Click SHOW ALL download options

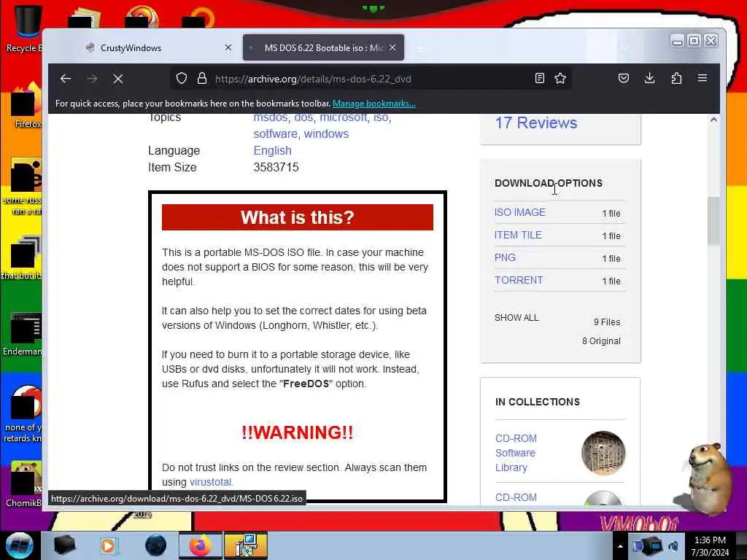coord(516,318)
